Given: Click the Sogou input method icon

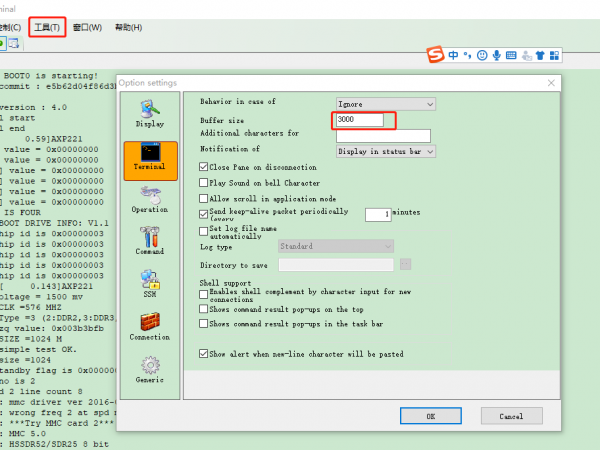Looking at the screenshot, I should 435,54.
